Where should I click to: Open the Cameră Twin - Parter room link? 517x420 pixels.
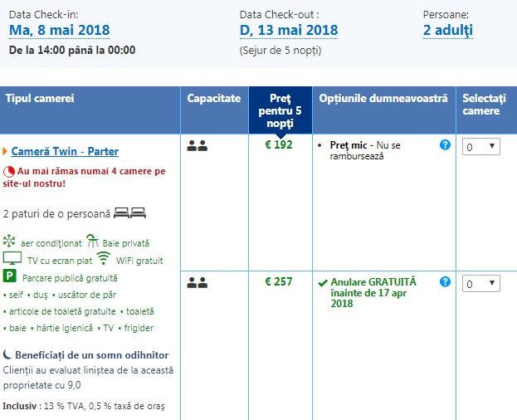(x=65, y=151)
